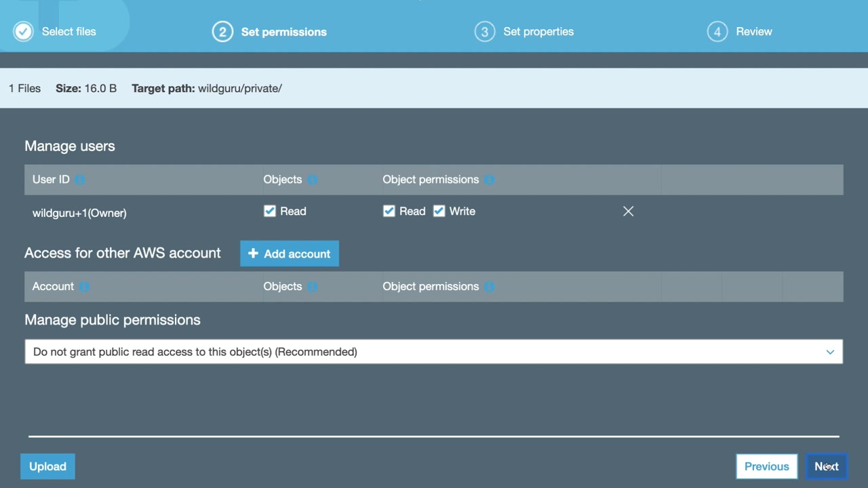Go back with the Previous button
Screen dimensions: 868x488
click(767, 466)
